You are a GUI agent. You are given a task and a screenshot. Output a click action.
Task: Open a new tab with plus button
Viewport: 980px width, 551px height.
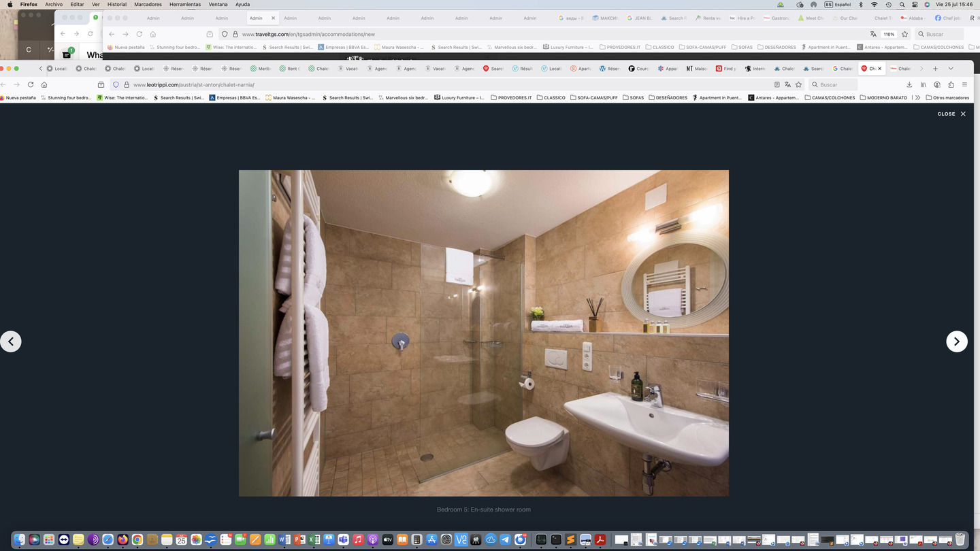click(935, 69)
